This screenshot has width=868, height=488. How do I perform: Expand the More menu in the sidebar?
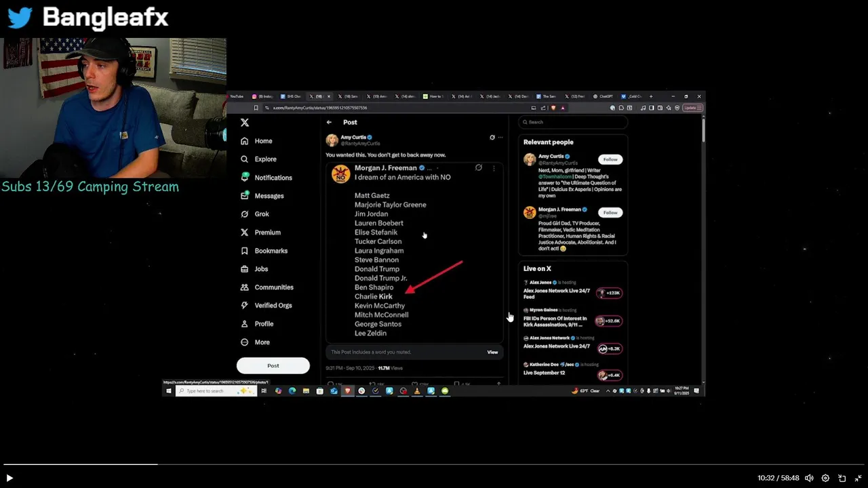(x=255, y=342)
